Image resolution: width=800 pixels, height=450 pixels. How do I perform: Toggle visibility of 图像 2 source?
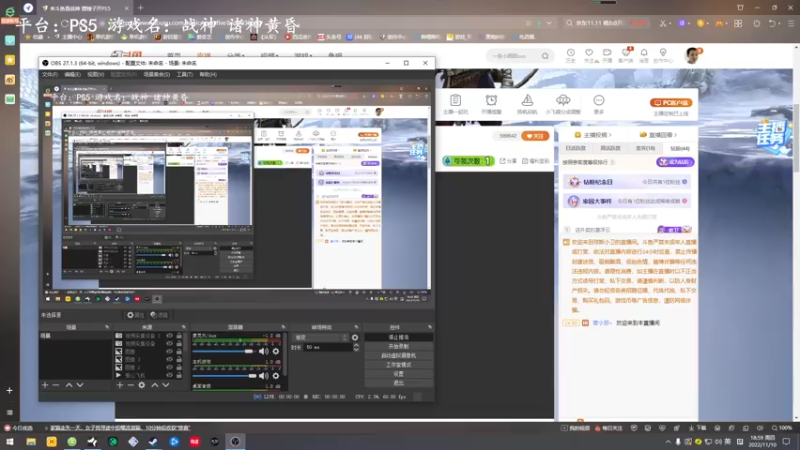click(x=169, y=367)
